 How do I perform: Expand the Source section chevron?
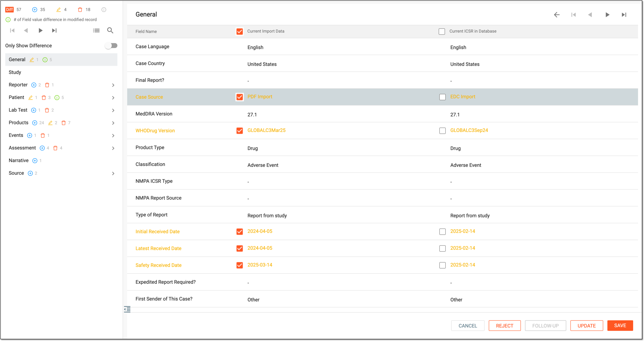click(x=113, y=173)
